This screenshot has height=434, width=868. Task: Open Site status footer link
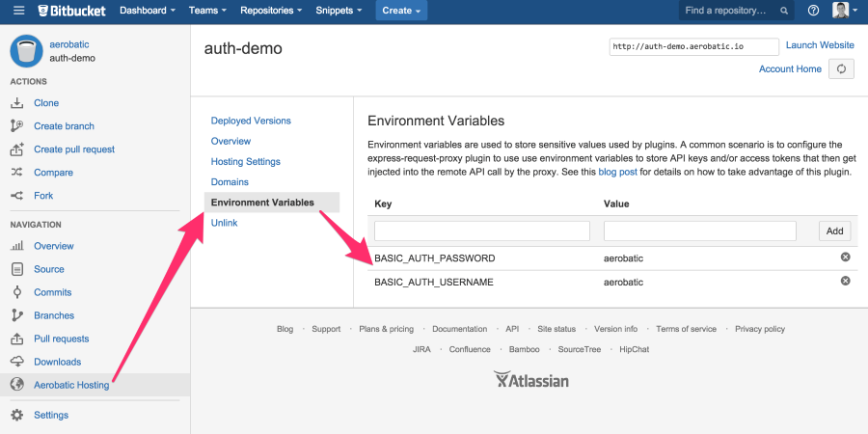point(556,329)
